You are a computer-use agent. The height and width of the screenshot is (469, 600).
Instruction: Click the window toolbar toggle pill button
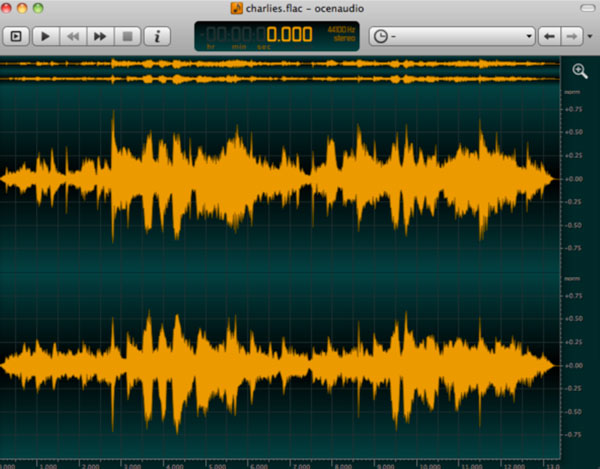point(587,8)
